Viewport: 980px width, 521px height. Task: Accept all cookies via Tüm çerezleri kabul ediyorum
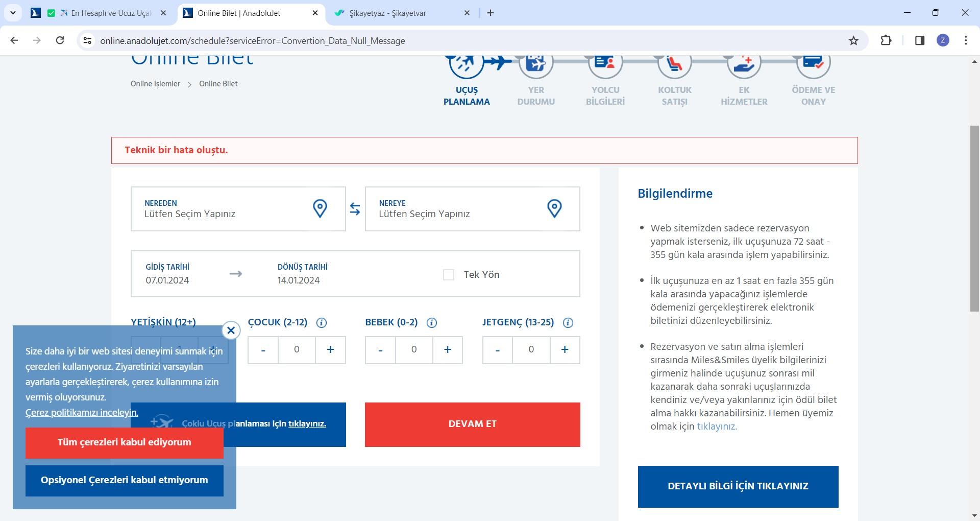tap(124, 442)
